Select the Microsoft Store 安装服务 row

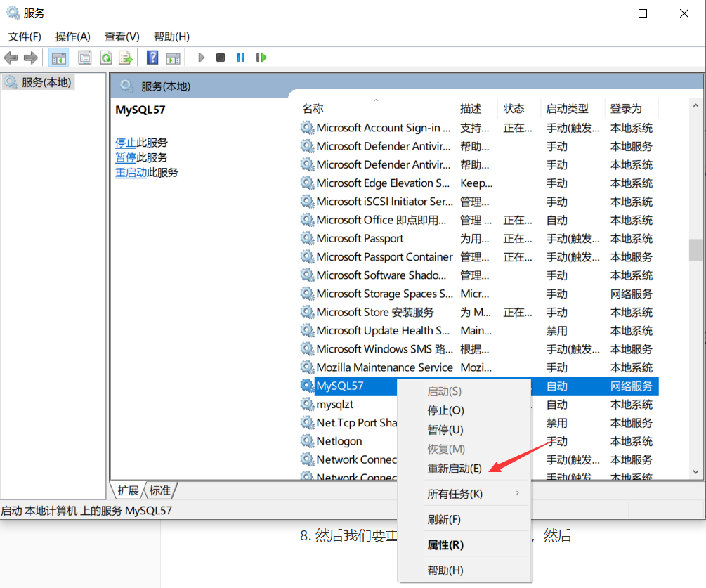point(478,312)
